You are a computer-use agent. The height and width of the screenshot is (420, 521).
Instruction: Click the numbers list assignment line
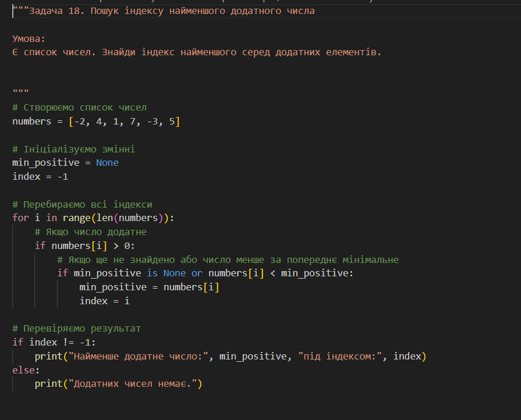[x=96, y=122]
